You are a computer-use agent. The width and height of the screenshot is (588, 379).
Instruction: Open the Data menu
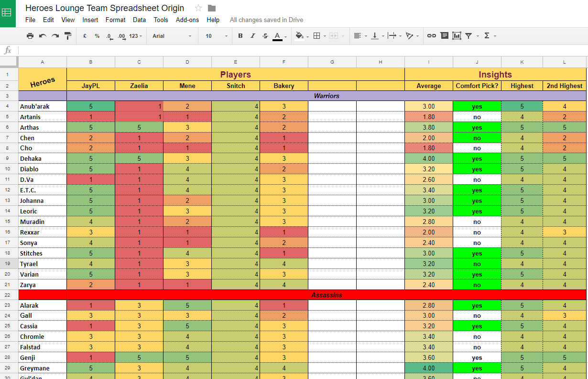(x=140, y=20)
